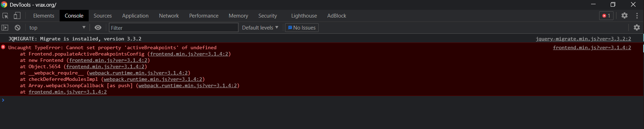Restore down the DevTools window
This screenshot has height=129, width=644.
(x=613, y=4)
